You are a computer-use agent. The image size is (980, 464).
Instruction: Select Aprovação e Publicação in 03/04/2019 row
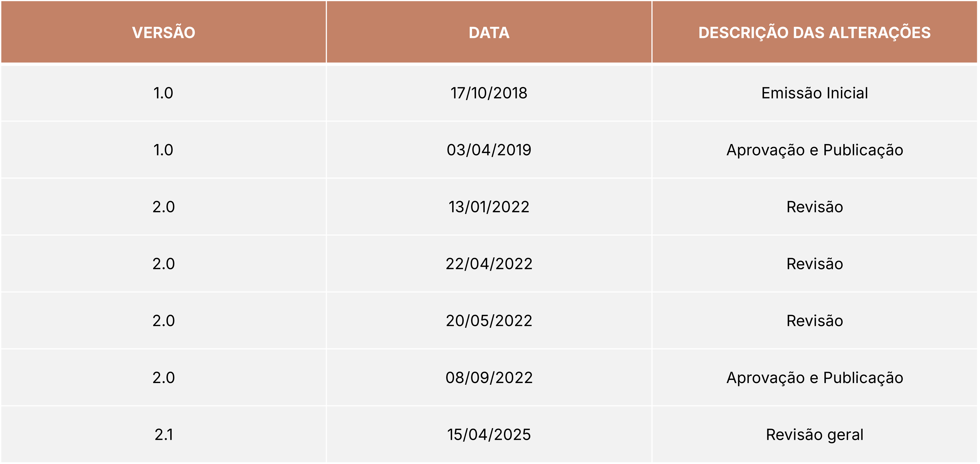(815, 150)
